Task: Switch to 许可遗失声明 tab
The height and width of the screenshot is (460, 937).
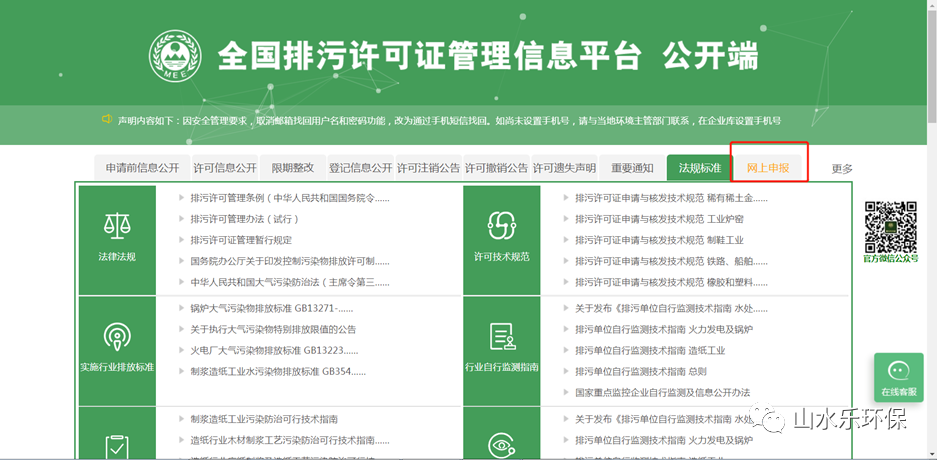Action: [564, 168]
